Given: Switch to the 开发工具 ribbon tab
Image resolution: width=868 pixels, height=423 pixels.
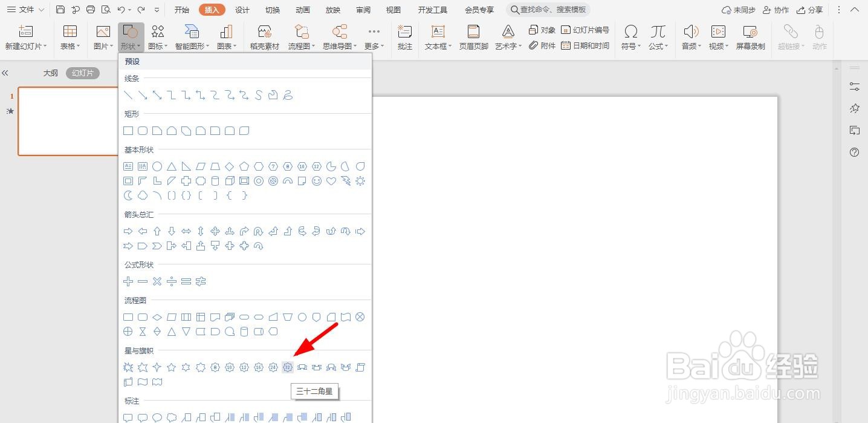Looking at the screenshot, I should point(433,10).
